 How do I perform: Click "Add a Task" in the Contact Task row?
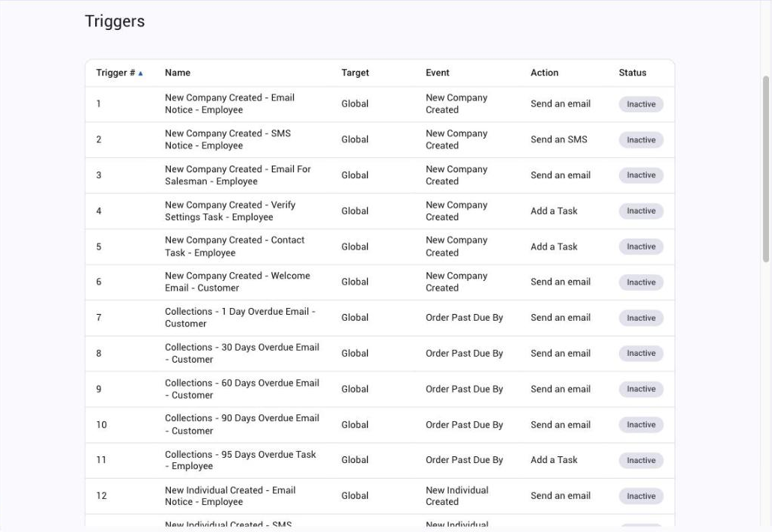coord(554,247)
